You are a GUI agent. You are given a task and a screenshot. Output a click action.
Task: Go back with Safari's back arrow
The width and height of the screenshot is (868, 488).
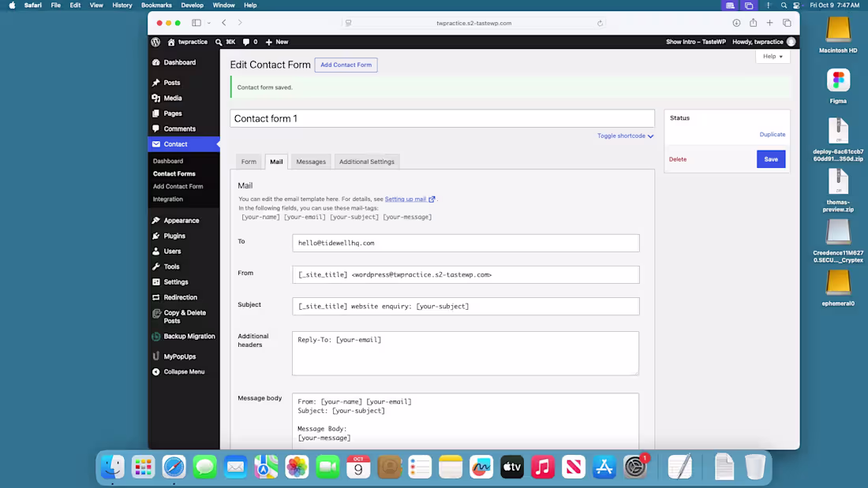(224, 23)
